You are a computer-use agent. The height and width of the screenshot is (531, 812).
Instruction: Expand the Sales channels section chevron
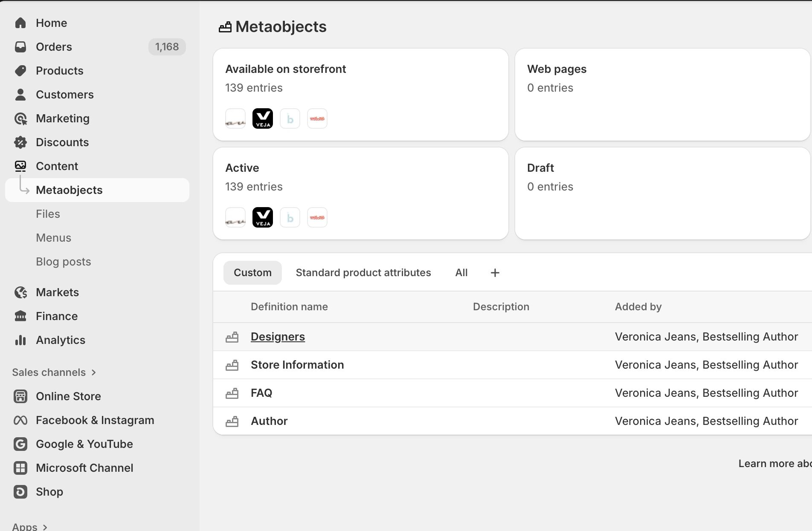click(x=94, y=372)
